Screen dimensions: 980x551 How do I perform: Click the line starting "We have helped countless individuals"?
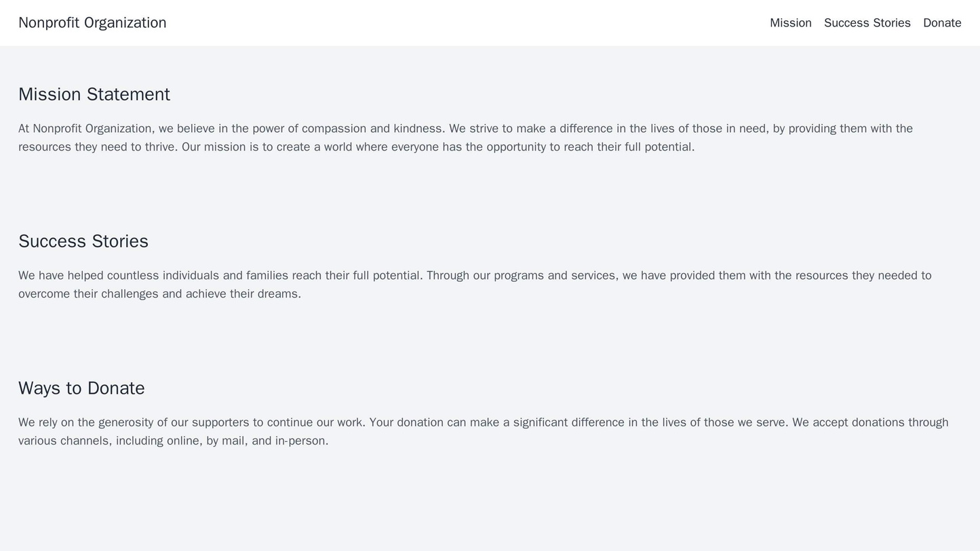tap(475, 275)
